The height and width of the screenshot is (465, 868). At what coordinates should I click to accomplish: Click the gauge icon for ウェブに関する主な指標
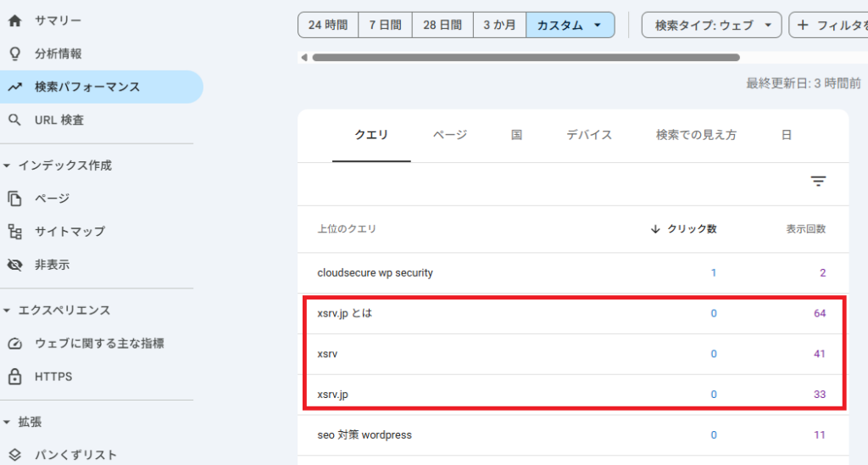click(x=14, y=344)
